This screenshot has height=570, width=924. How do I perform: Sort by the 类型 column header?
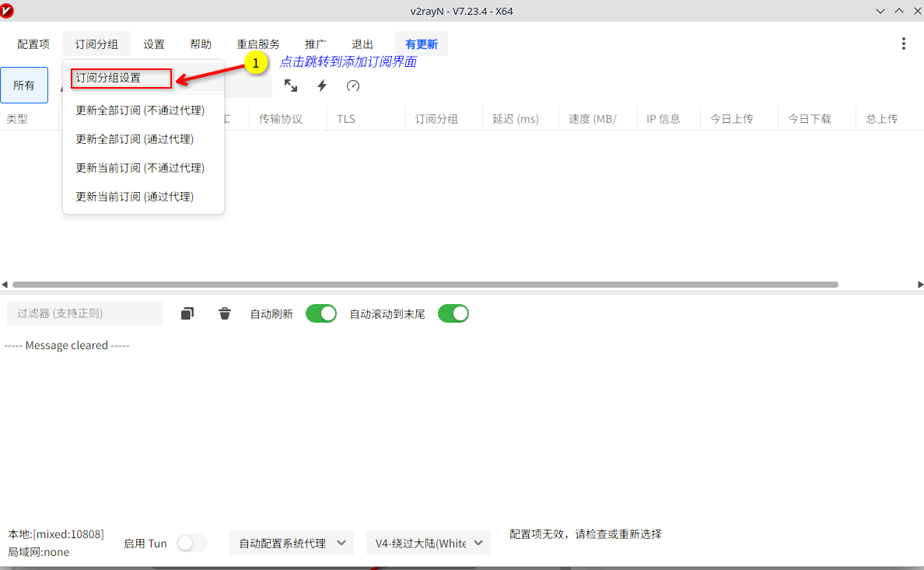[17, 119]
